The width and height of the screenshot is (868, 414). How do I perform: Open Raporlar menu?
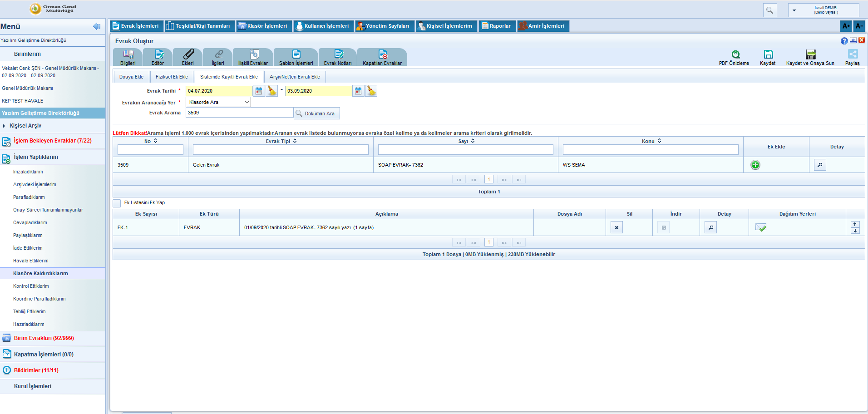[x=496, y=26]
